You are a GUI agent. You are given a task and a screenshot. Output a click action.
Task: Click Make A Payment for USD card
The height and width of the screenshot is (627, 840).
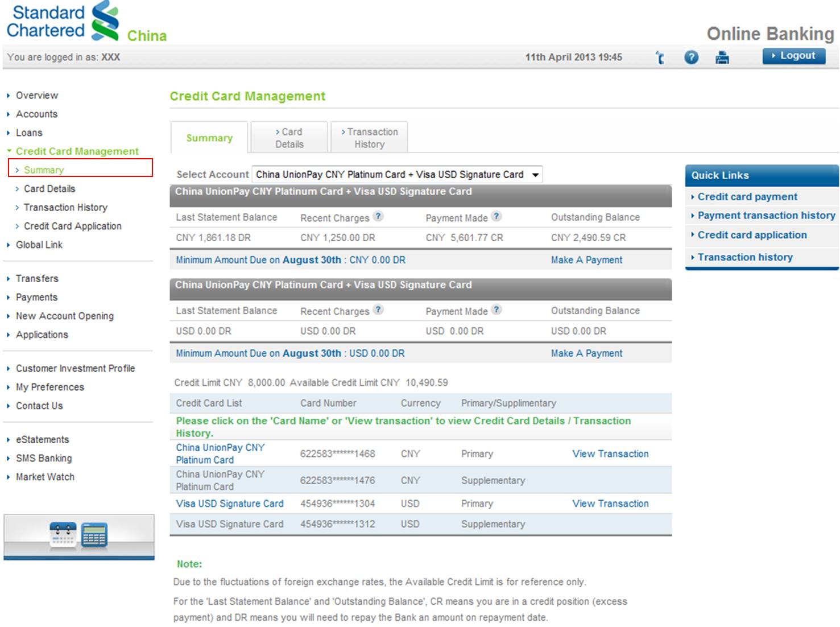coord(586,353)
